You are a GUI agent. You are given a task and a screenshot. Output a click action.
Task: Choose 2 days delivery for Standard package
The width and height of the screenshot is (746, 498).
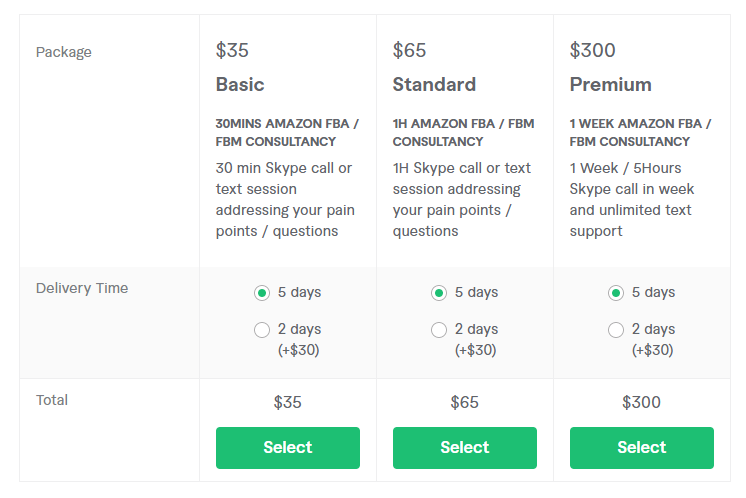[439, 330]
